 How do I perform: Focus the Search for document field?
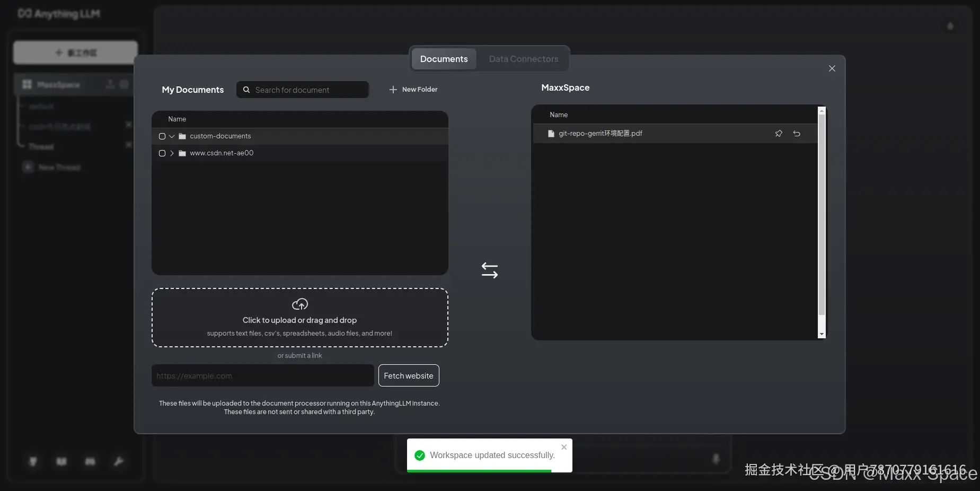pos(303,90)
